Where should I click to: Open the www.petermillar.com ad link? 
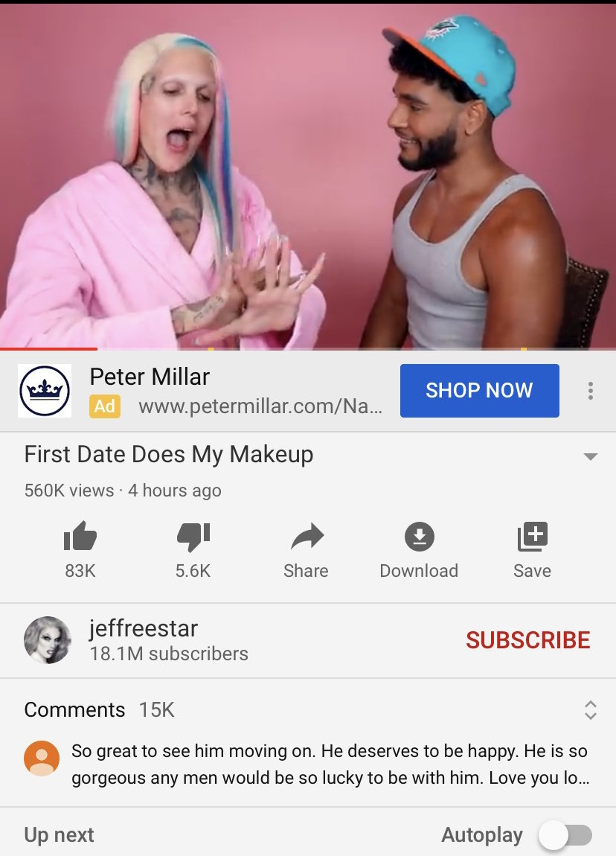(x=260, y=406)
